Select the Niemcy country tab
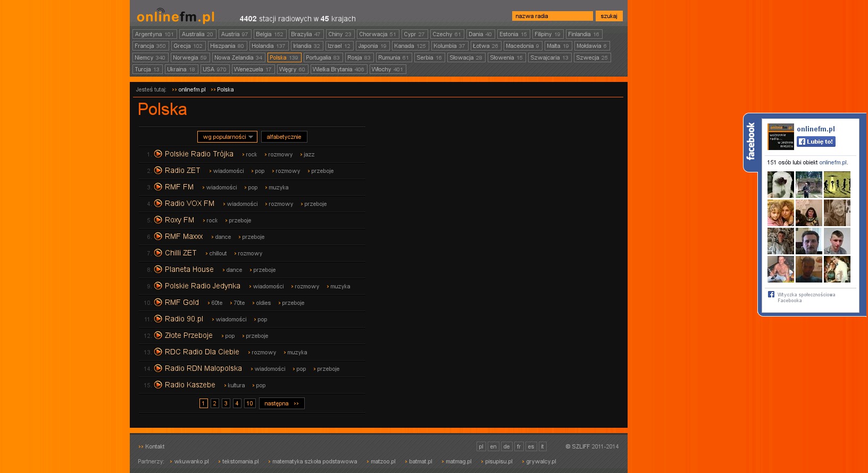This screenshot has width=868, height=473. point(150,57)
